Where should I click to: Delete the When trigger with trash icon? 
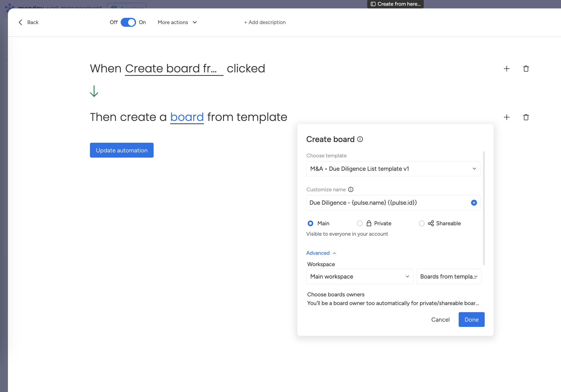pos(526,69)
